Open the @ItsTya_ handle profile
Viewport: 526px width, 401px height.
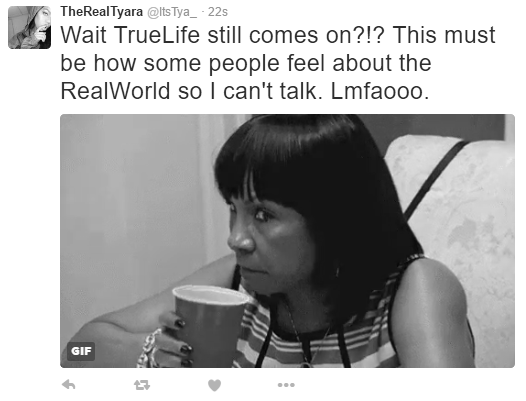[172, 12]
